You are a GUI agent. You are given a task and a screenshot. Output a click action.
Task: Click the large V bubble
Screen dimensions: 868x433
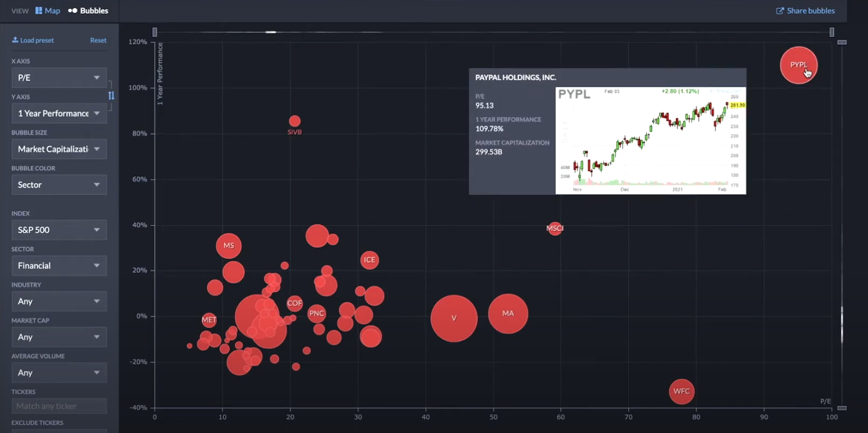pyautogui.click(x=454, y=319)
